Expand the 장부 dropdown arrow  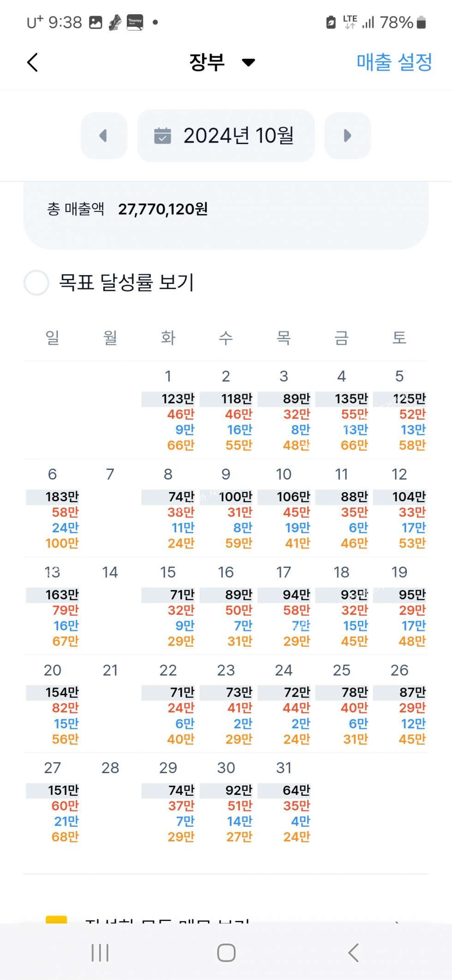coord(249,62)
